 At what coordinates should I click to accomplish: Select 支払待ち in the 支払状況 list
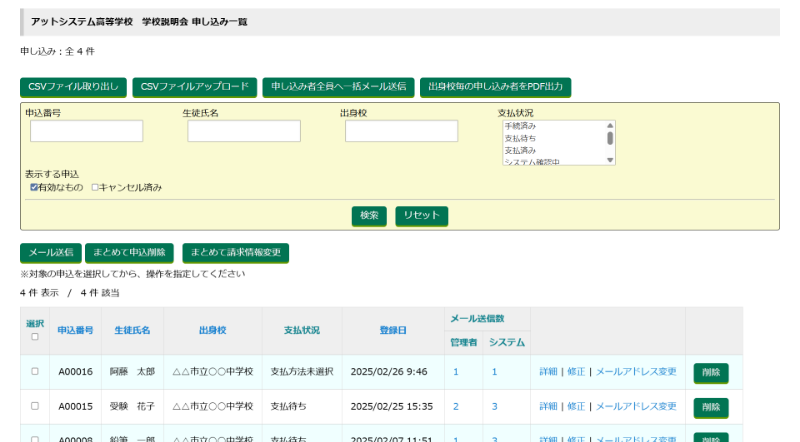click(x=520, y=138)
